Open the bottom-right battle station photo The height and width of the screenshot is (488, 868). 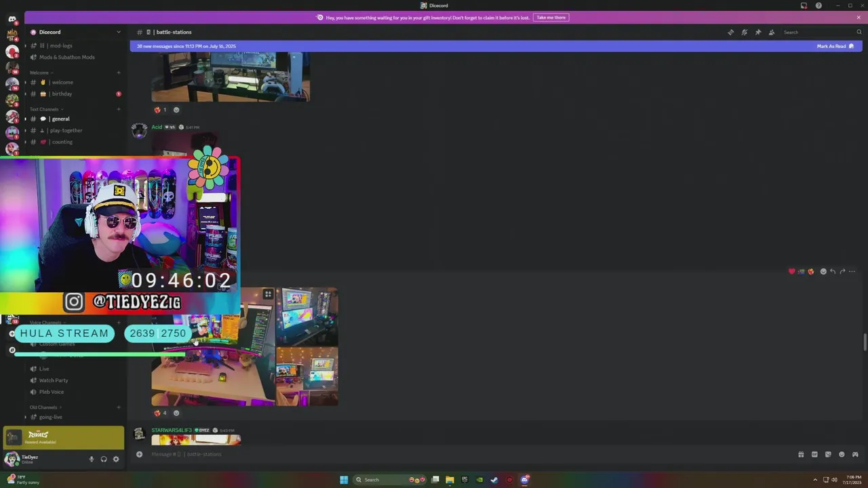pos(307,376)
